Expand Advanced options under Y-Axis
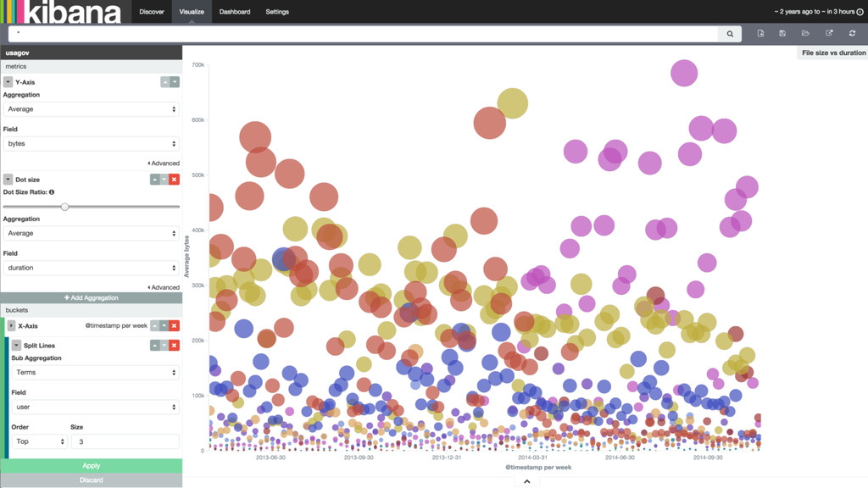The height and width of the screenshot is (488, 868). tap(164, 164)
